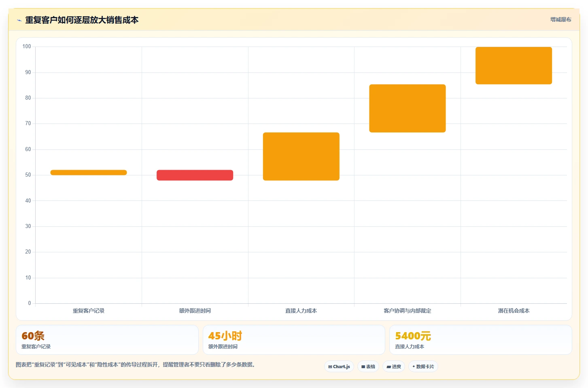The height and width of the screenshot is (388, 588).
Task: Click the title 重复客户如何逐层放大销售成本
Action: 82,20
